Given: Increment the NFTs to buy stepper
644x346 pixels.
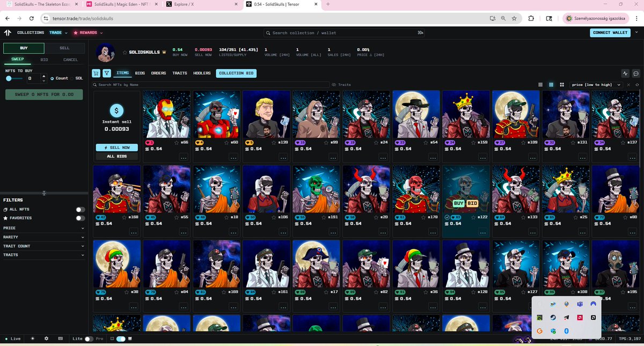Looking at the screenshot, I should point(45,76).
